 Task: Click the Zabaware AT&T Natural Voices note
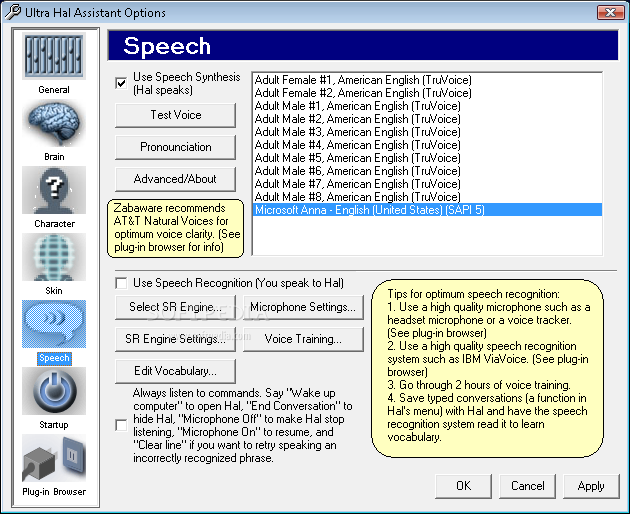176,228
